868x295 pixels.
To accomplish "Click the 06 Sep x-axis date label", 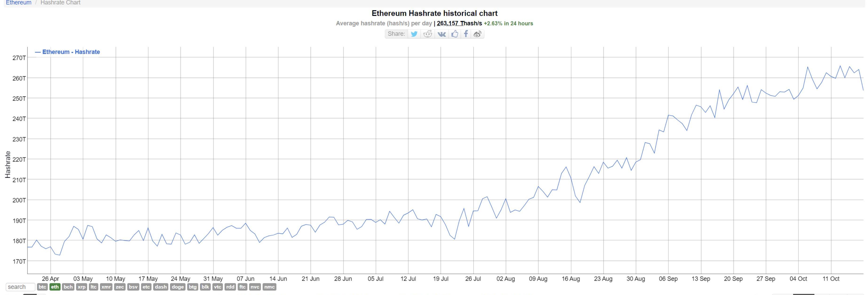I will tap(668, 279).
